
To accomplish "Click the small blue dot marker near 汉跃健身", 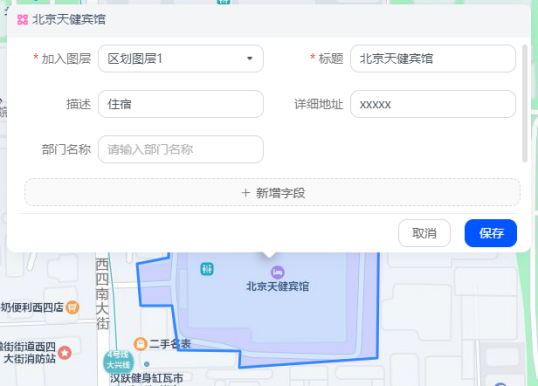I will (x=147, y=364).
